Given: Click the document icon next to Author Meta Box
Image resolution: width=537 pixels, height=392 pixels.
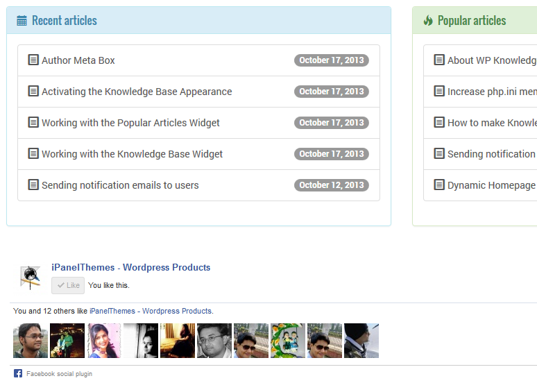Looking at the screenshot, I should [33, 60].
